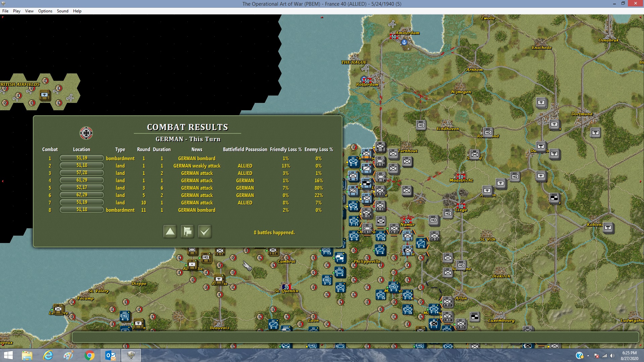Select the unit counter at British Airfields
Viewport: 644px width, 362px height.
(x=45, y=95)
